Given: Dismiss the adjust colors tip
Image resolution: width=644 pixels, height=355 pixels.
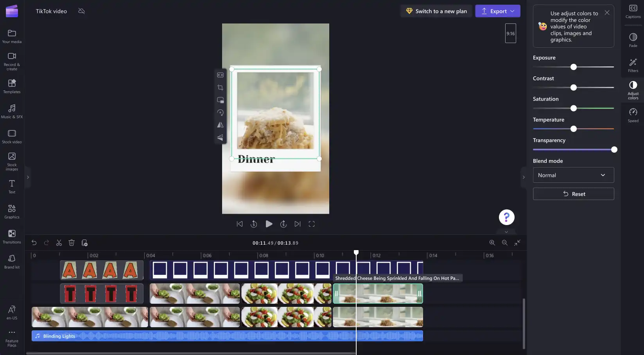Looking at the screenshot, I should 607,13.
